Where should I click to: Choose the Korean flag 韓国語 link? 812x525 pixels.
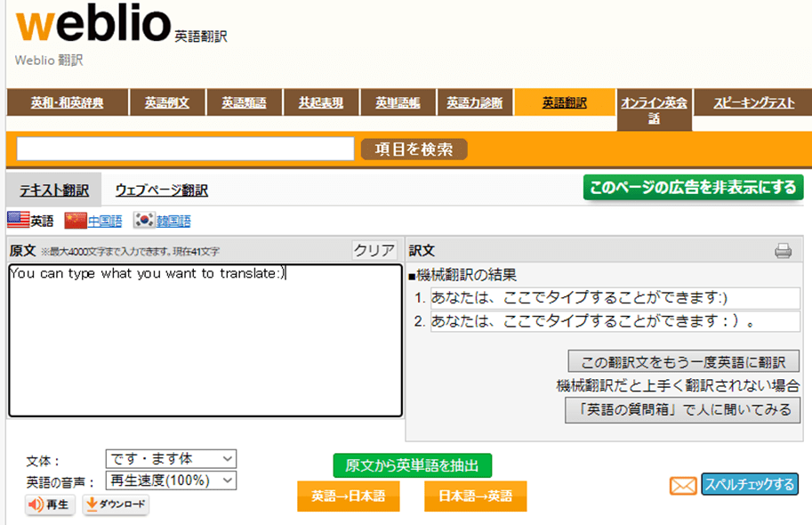pos(162,221)
